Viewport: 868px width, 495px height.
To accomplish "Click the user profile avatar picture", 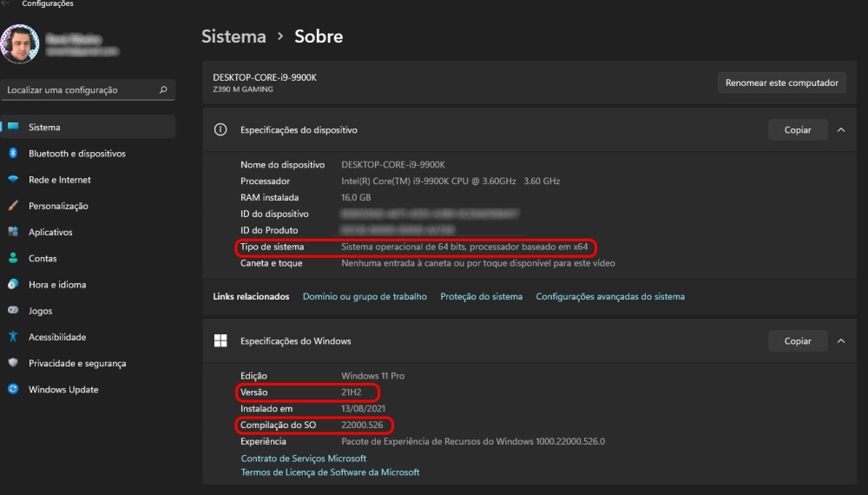I will point(20,43).
